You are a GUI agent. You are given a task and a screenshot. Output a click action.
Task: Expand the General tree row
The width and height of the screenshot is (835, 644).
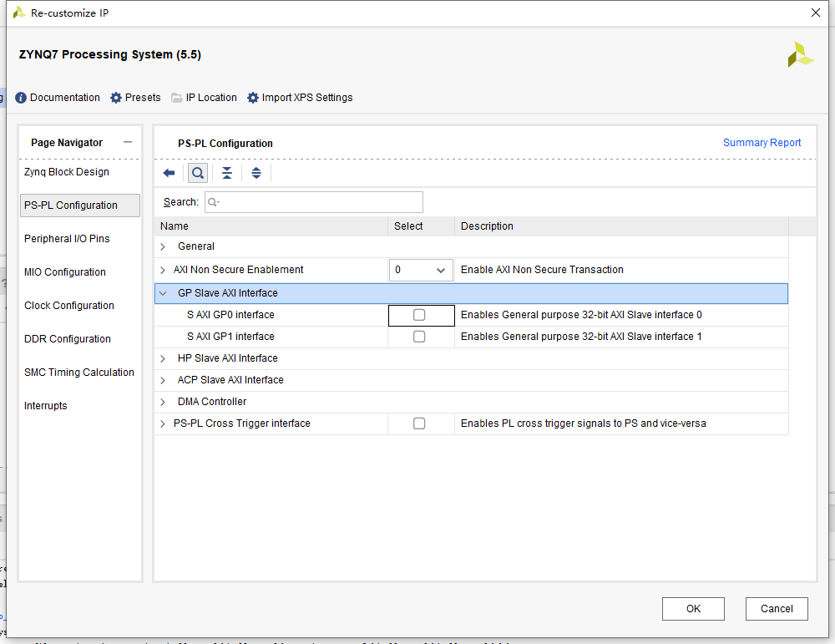163,246
